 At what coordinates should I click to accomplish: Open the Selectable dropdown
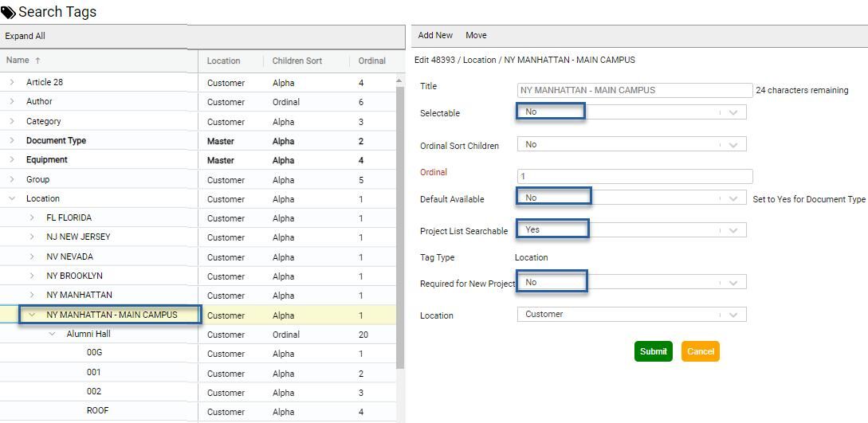(631, 112)
